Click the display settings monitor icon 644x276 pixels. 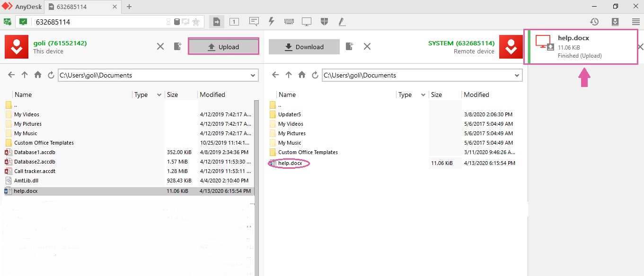(x=307, y=22)
